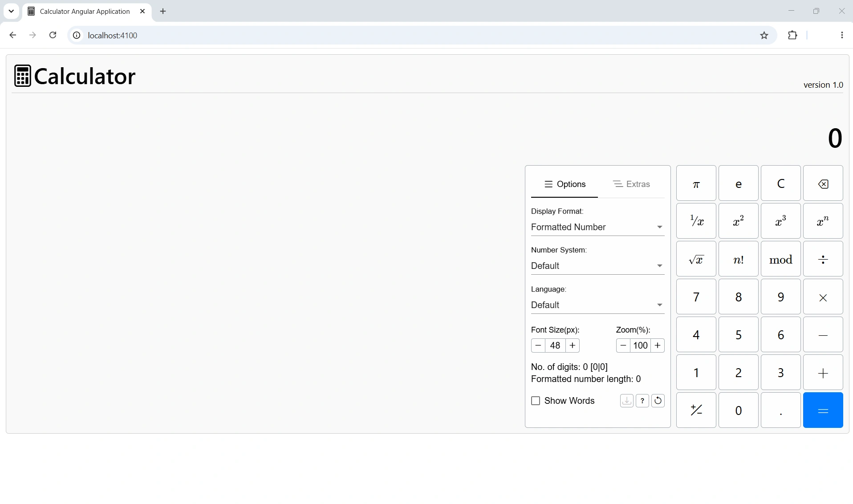Open the Display Format dropdown
Image resolution: width=853 pixels, height=504 pixels.
(x=597, y=227)
